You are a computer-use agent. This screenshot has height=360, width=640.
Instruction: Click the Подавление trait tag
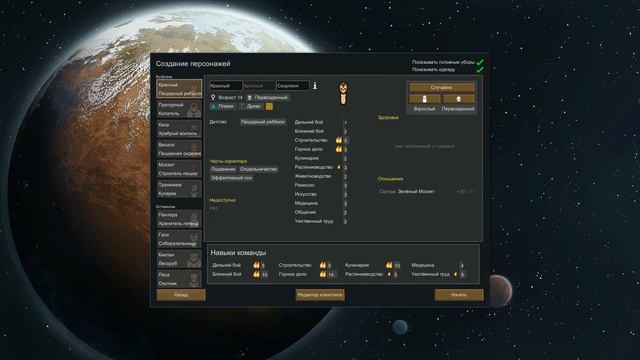click(223, 169)
